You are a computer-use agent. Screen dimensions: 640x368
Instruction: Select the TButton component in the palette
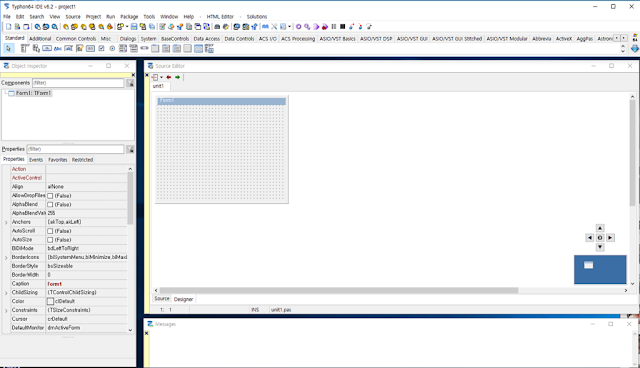pyautogui.click(x=47, y=48)
